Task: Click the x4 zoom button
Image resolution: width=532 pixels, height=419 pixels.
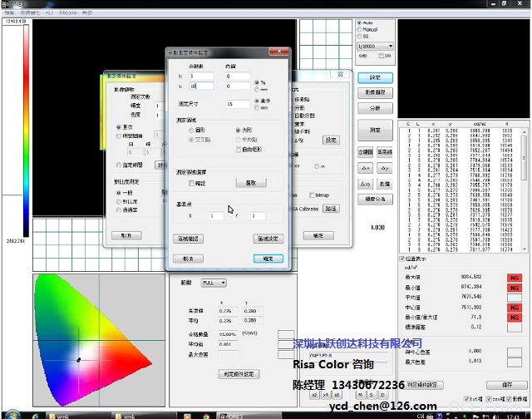Action: (x=326, y=395)
